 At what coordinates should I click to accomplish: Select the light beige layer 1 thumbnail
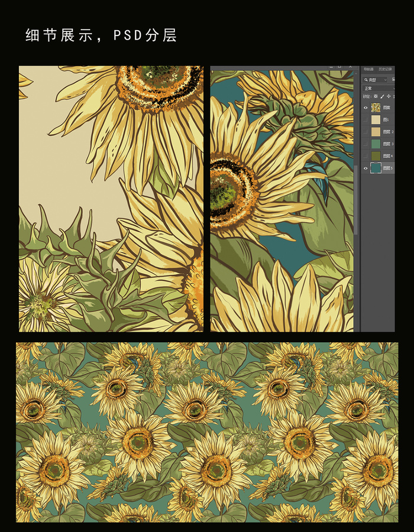376,120
